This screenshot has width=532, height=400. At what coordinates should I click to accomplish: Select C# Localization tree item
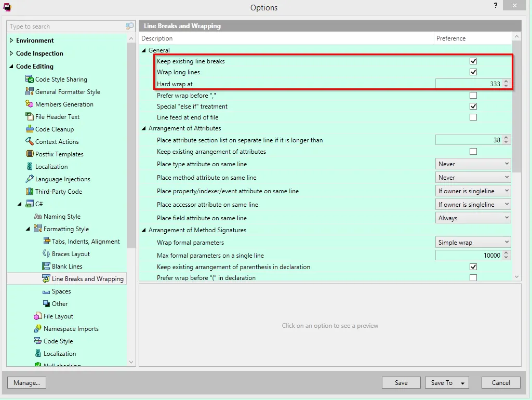[x=60, y=353]
